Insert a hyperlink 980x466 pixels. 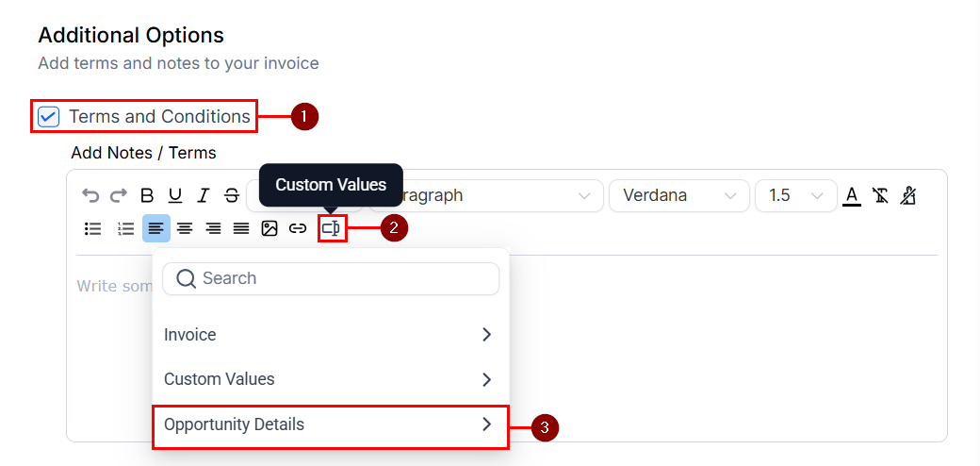click(298, 228)
